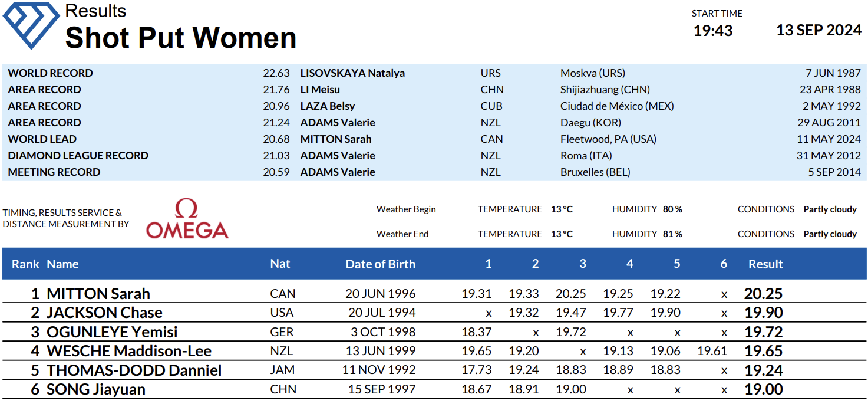Select LISOVSKAYA Natalya record holder name

352,73
